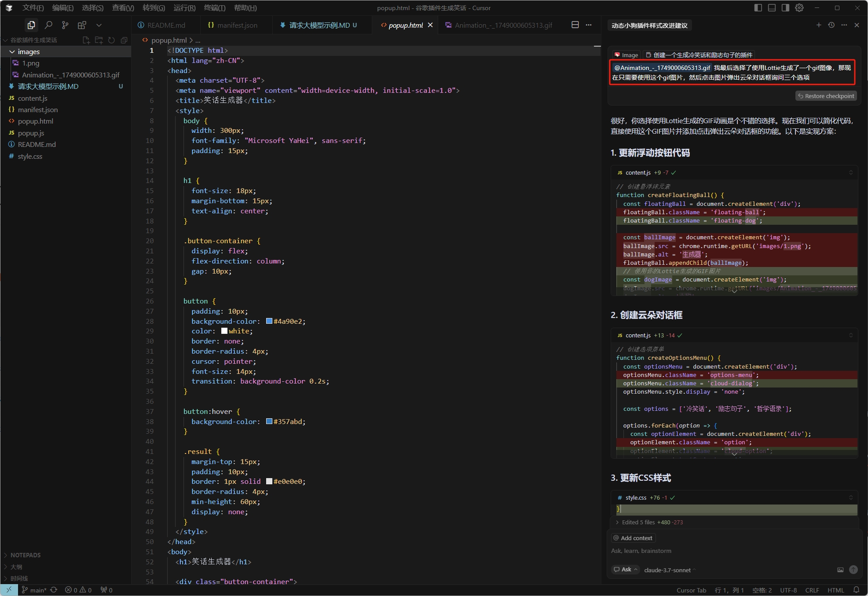Toggle the bottom panel layout button
Viewport: 868px width, 596px height.
[772, 8]
